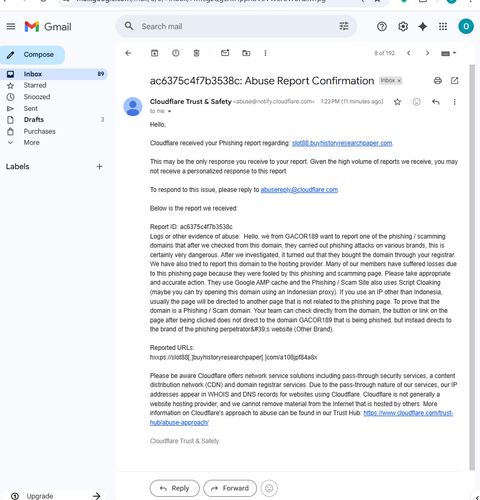Go back to inbox arrow
Screen dimensions: 480x500
(128, 53)
